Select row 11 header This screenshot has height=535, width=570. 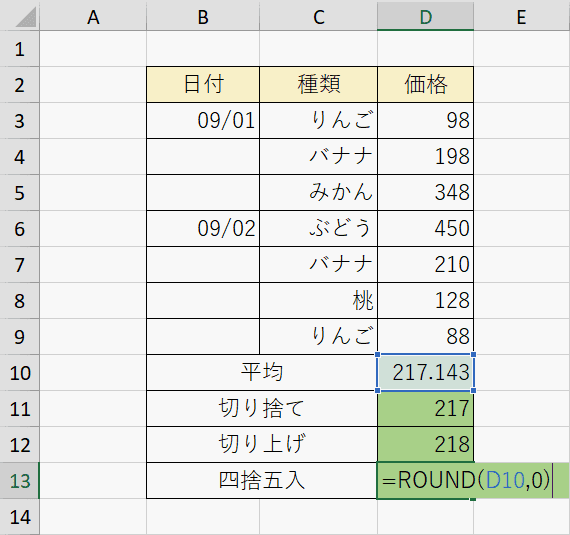coord(20,409)
